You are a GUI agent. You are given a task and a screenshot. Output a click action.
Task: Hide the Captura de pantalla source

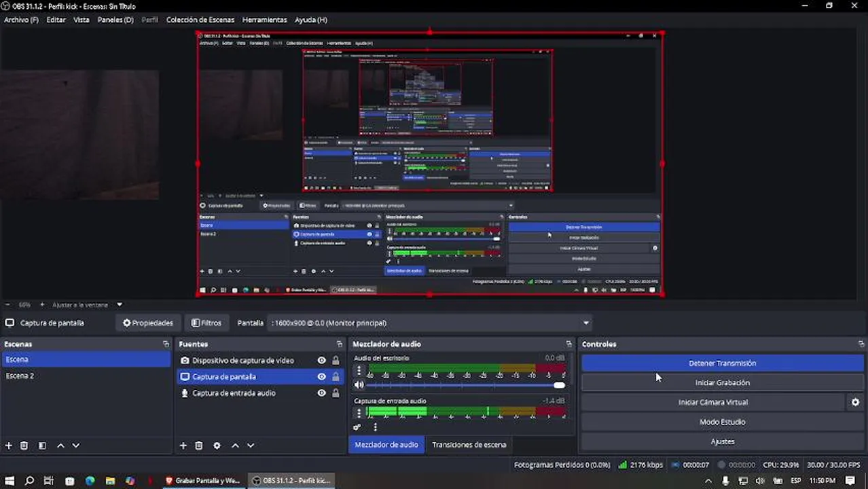click(x=322, y=377)
